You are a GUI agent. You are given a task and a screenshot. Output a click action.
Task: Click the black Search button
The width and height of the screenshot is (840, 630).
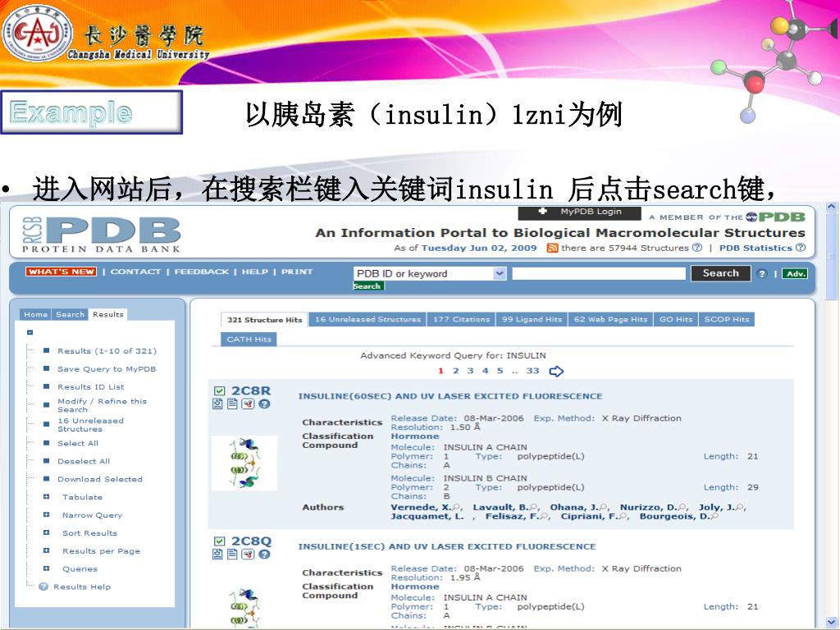coord(720,273)
